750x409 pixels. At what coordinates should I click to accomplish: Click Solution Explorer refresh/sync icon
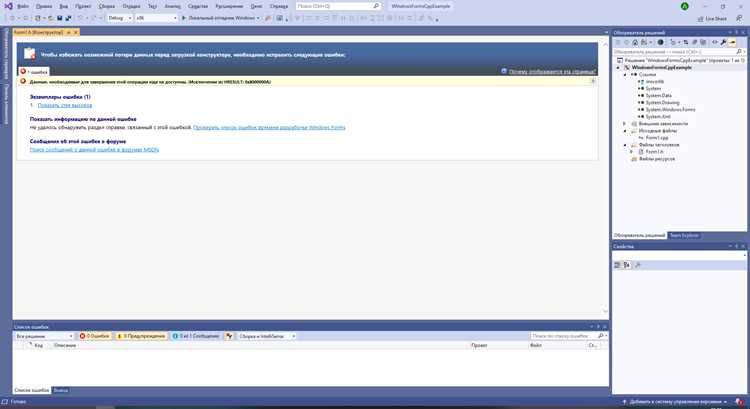685,42
